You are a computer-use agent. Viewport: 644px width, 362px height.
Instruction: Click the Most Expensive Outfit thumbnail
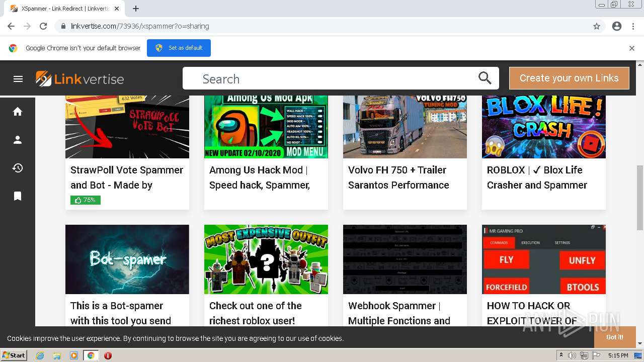(266, 259)
